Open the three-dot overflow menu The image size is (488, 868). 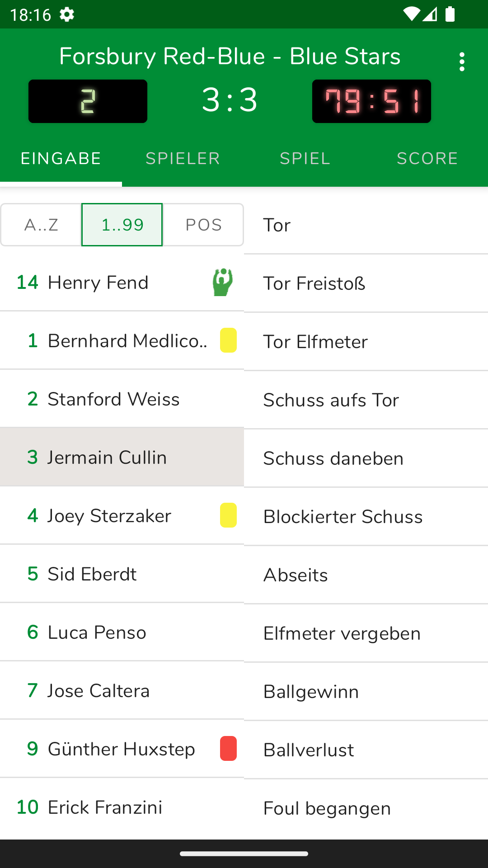point(461,61)
